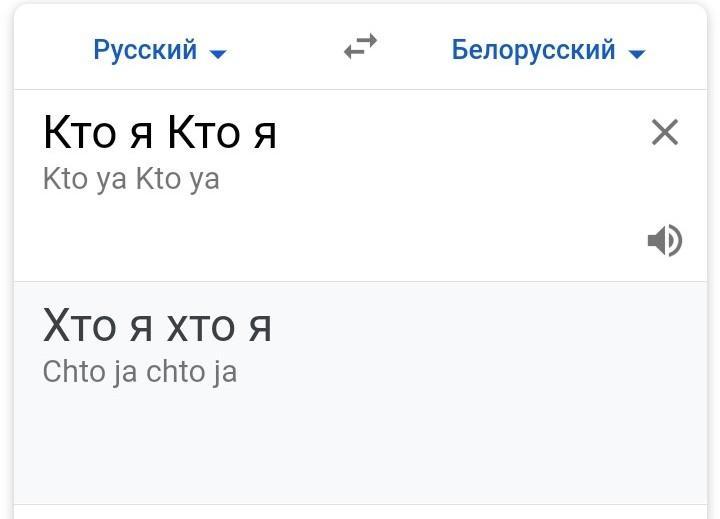Open the Белорусский target language selector
720x519 pixels.
point(533,50)
